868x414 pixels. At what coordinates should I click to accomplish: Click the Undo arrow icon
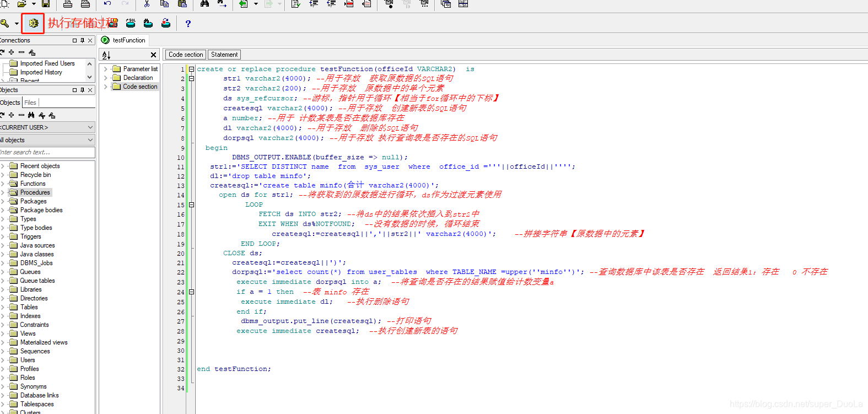click(107, 4)
